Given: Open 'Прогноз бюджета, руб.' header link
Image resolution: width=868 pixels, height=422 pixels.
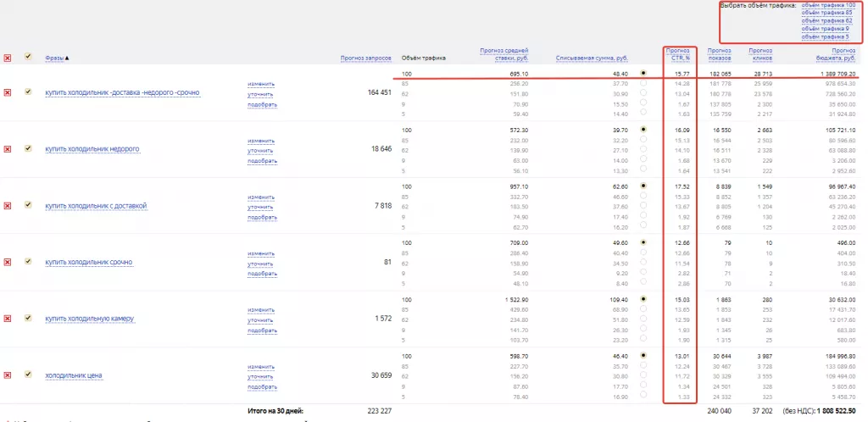Looking at the screenshot, I should [836, 54].
